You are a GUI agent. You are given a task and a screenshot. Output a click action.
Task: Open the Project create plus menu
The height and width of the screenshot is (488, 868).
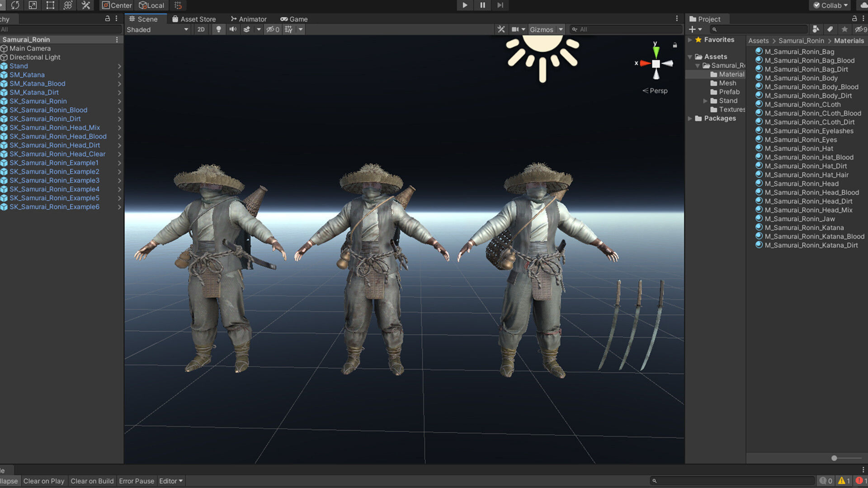[695, 29]
